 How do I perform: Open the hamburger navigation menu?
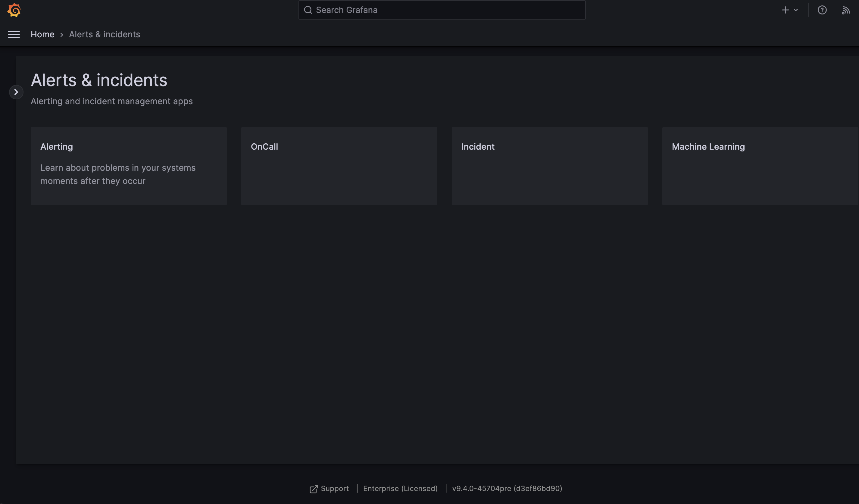pos(14,34)
